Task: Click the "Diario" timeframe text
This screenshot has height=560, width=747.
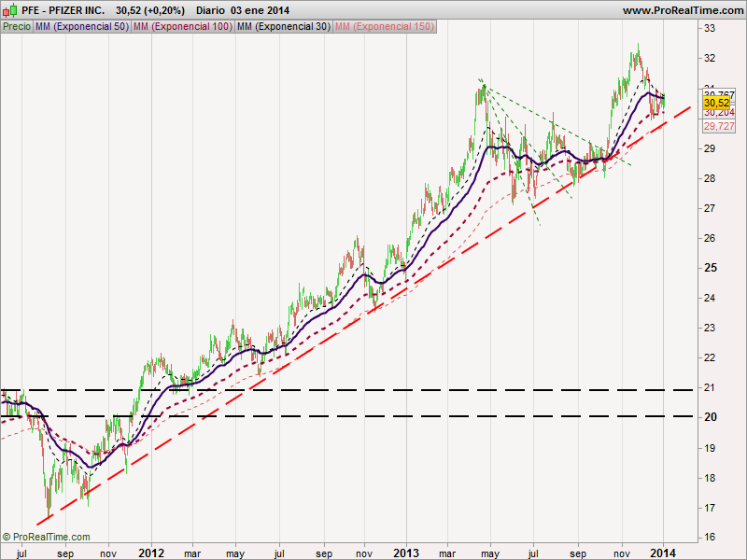Action: pyautogui.click(x=210, y=10)
